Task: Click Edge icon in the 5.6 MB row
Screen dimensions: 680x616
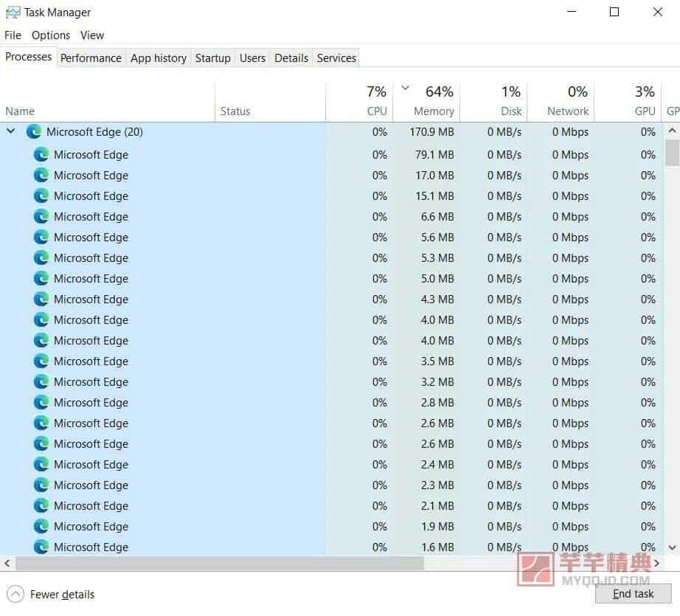Action: click(x=41, y=238)
